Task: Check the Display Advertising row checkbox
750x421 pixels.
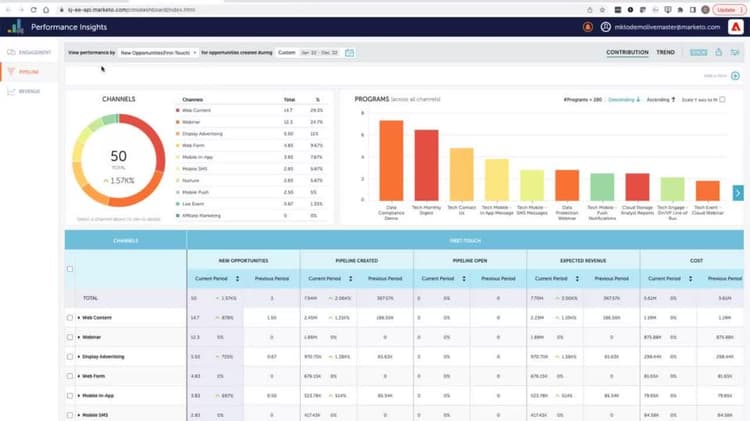Action: [x=70, y=357]
